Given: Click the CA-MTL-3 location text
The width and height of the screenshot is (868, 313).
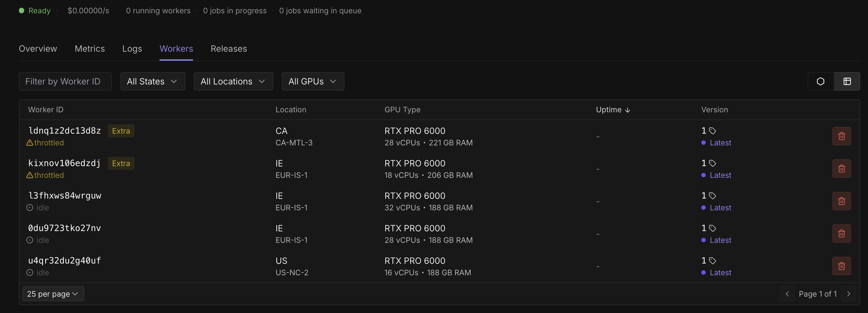Looking at the screenshot, I should (x=294, y=143).
